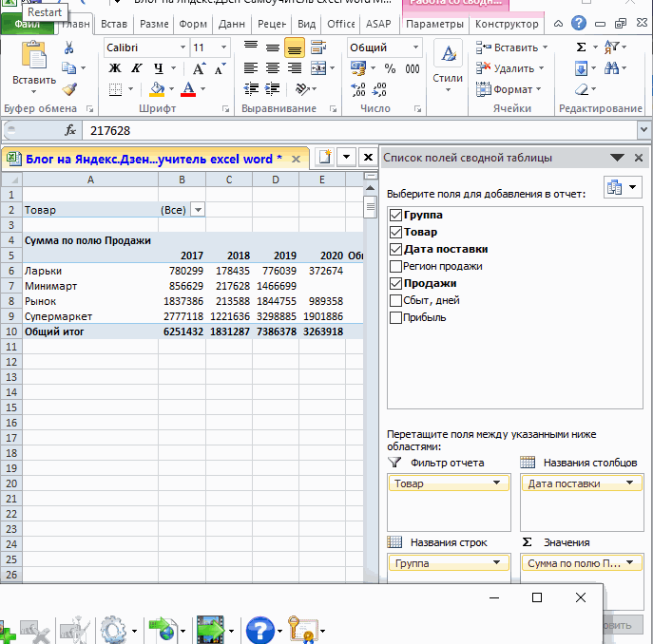Open the Стили styles gallery button
The width and height of the screenshot is (653, 644).
coord(448,66)
